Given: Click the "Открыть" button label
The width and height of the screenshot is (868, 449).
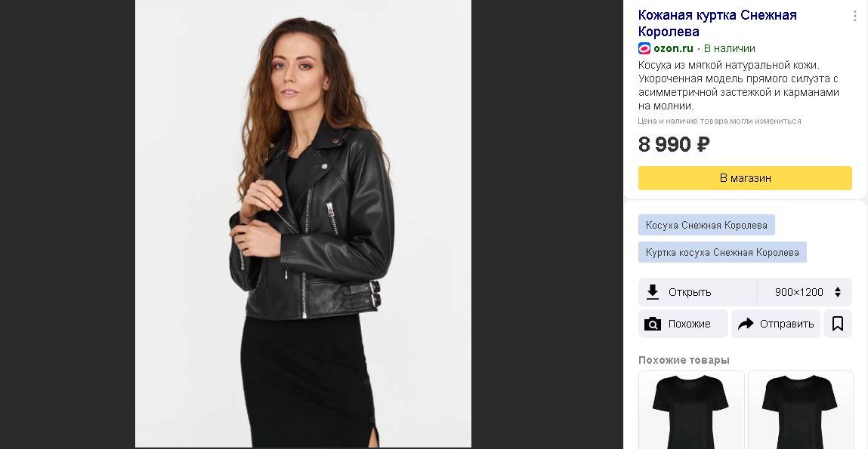Looking at the screenshot, I should (x=690, y=292).
